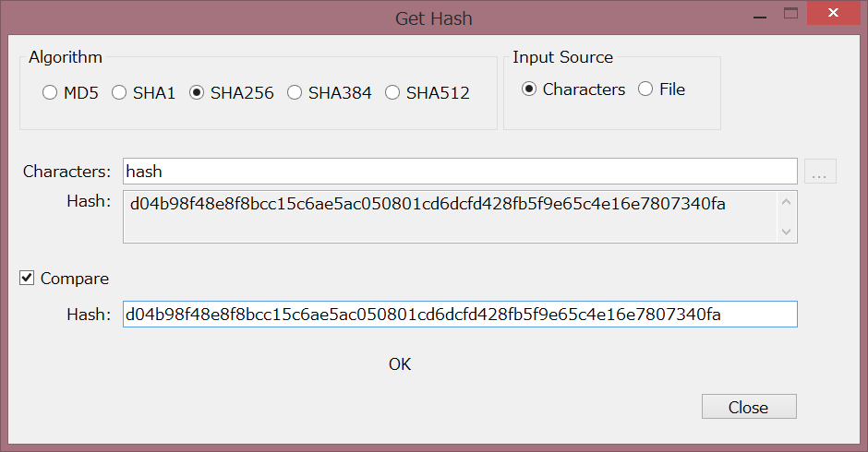The width and height of the screenshot is (868, 452).
Task: Pick the SHA512 algorithm option
Action: pyautogui.click(x=392, y=92)
